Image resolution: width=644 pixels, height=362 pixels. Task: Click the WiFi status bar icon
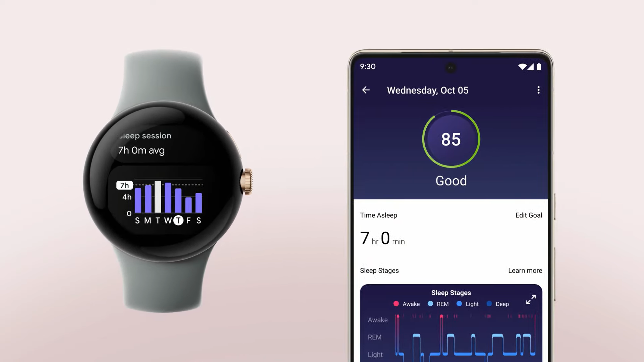click(x=523, y=66)
